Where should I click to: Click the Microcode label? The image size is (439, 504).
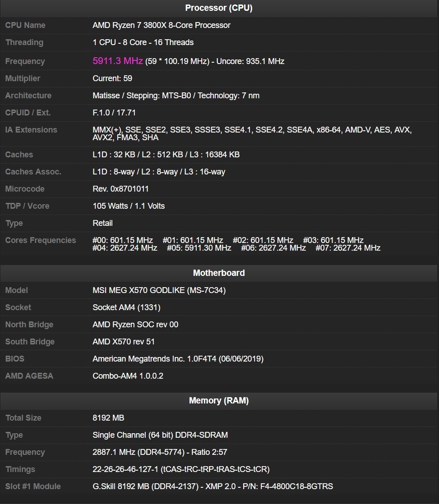[x=25, y=189]
